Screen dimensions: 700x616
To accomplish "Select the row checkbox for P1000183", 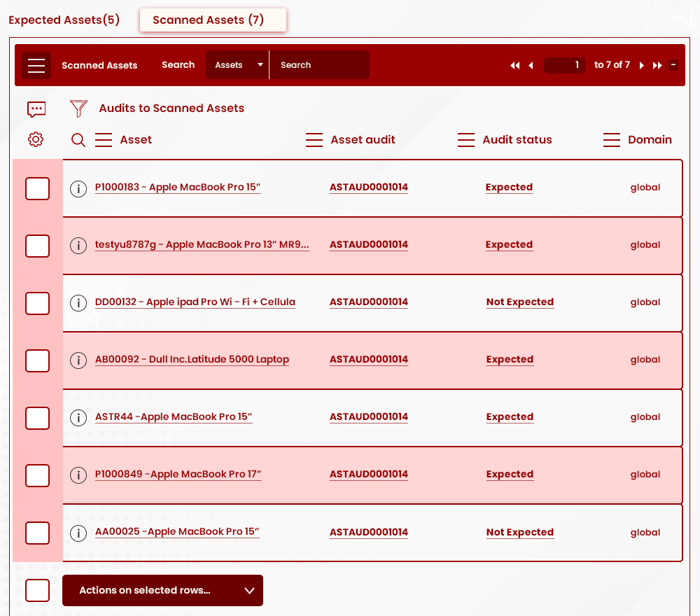I will (x=37, y=188).
